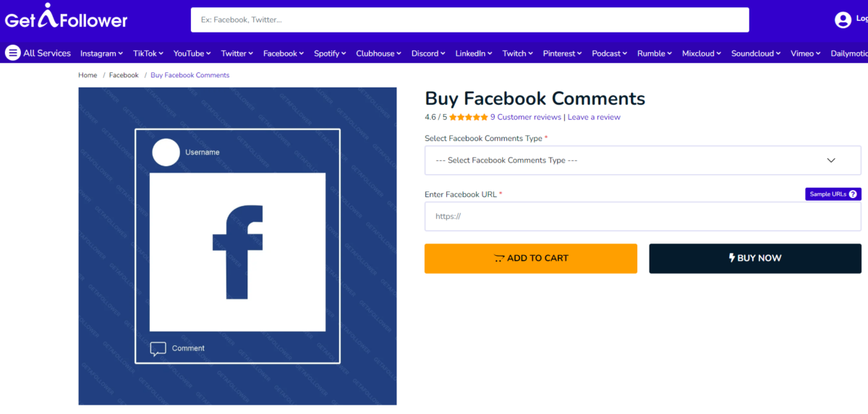Open the 9 Customer reviews link
868x414 pixels.
coord(526,117)
